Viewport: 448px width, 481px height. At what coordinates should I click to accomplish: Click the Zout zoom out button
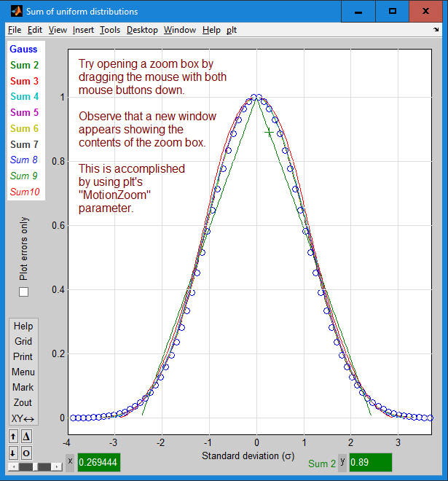(x=23, y=402)
